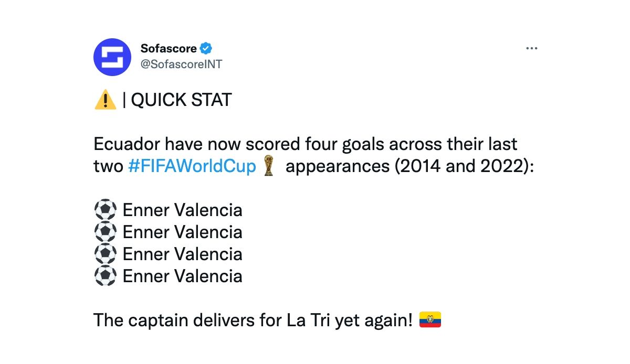Click the last soccer ball emoji

click(x=105, y=276)
